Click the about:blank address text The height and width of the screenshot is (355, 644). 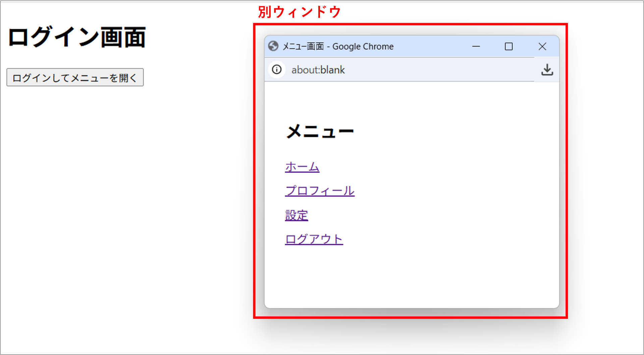pos(318,70)
